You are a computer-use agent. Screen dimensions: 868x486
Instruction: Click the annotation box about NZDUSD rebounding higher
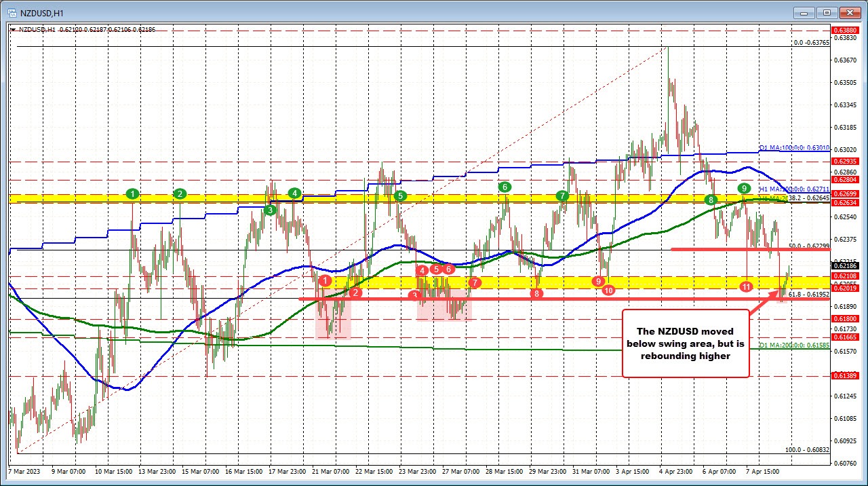(685, 343)
